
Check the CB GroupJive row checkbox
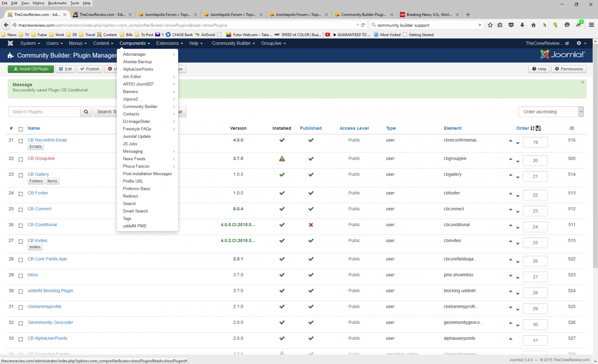pos(21,159)
